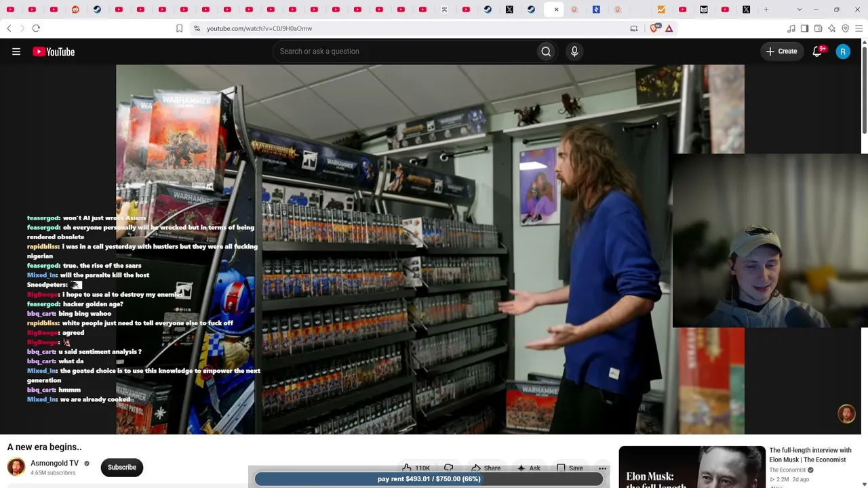Open the Brave main menu
This screenshot has height=488, width=868.
(859, 28)
